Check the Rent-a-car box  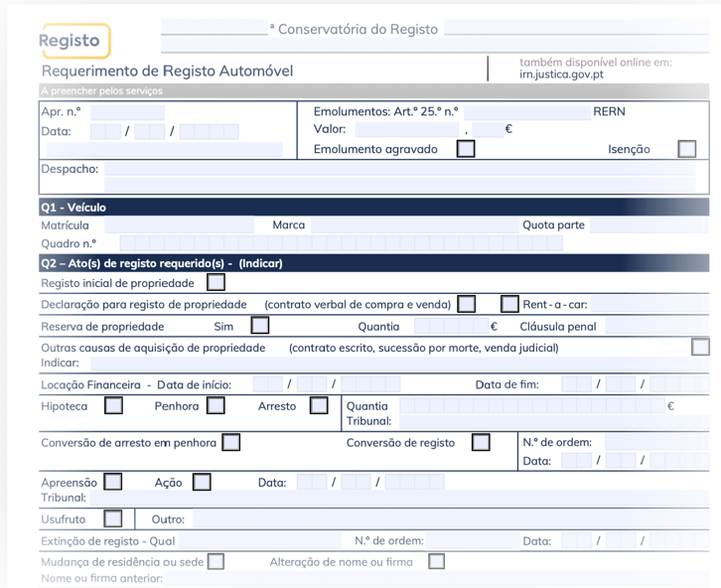coord(509,304)
